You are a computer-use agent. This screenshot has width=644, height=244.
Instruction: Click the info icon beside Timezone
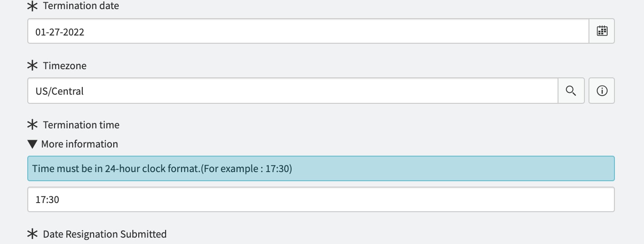pos(602,91)
